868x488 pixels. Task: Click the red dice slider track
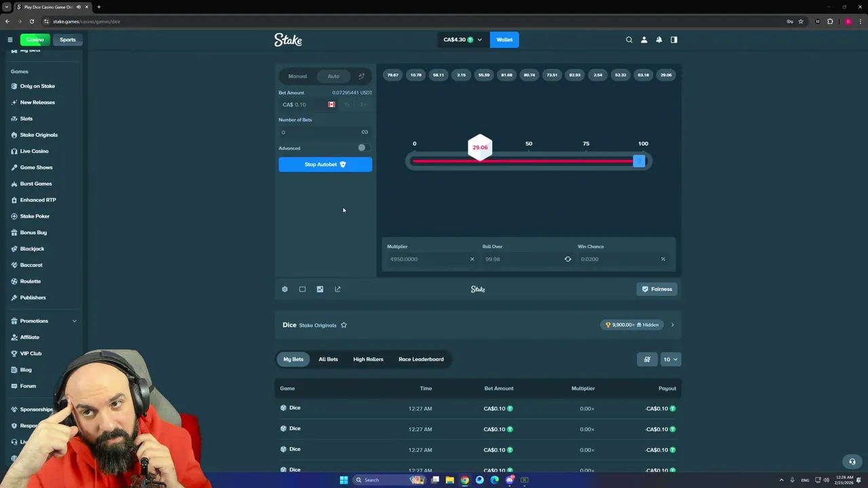pos(522,161)
